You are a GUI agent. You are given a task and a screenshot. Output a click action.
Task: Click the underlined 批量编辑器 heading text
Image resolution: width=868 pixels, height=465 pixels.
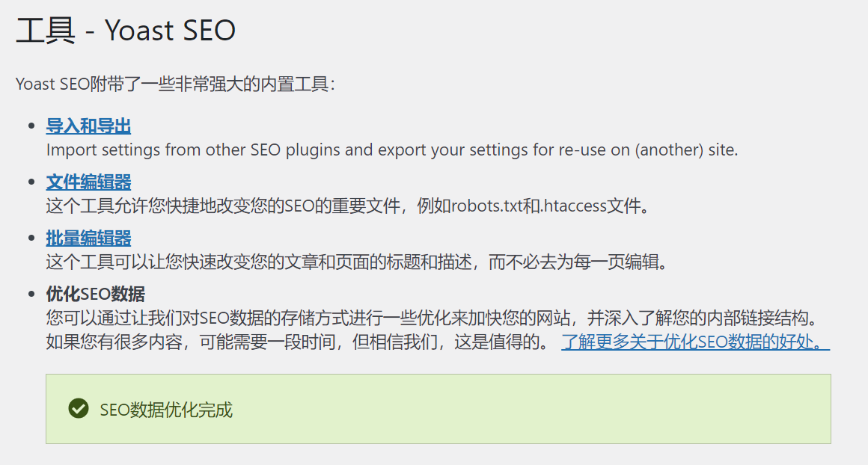(88, 237)
